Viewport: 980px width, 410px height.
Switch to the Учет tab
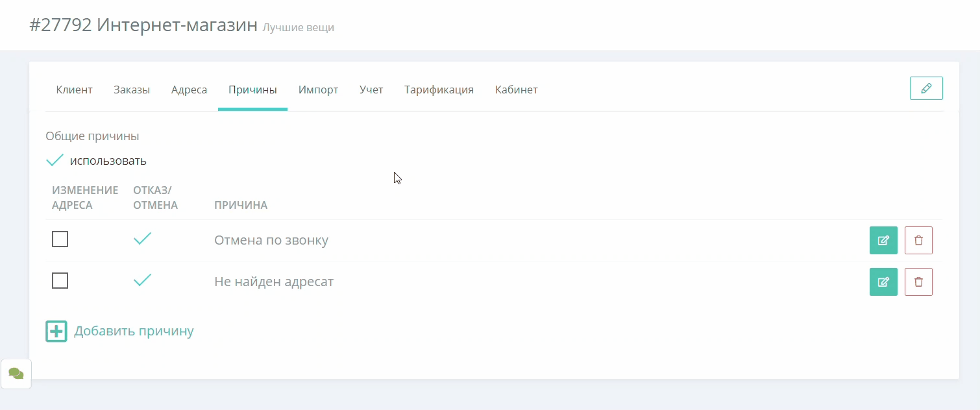pyautogui.click(x=371, y=90)
